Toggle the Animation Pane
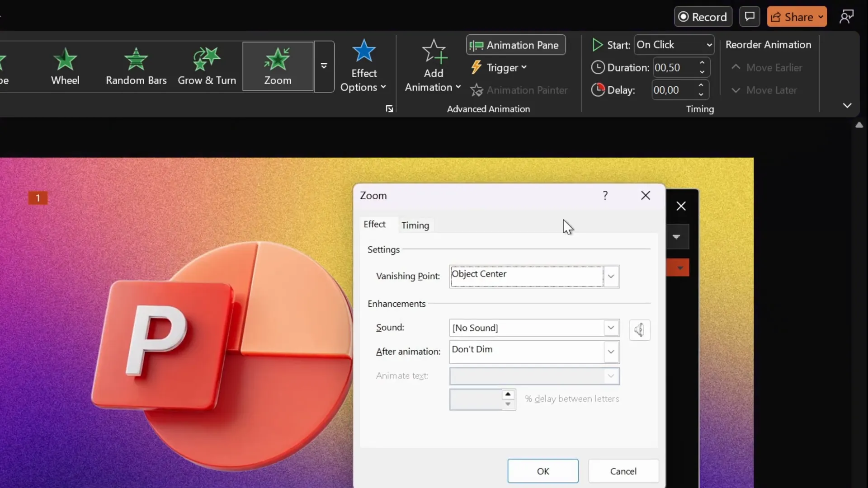The height and width of the screenshot is (488, 868). [x=516, y=45]
